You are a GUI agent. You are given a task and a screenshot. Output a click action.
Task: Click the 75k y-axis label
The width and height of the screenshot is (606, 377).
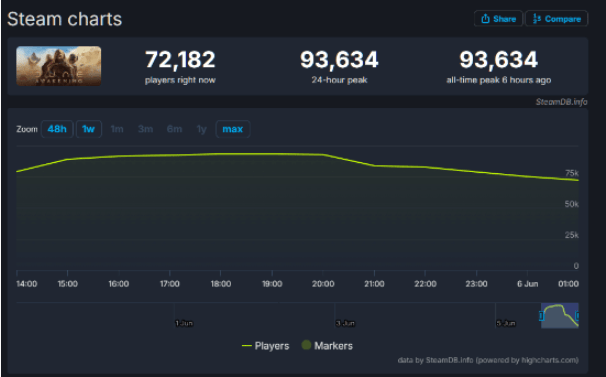point(572,173)
